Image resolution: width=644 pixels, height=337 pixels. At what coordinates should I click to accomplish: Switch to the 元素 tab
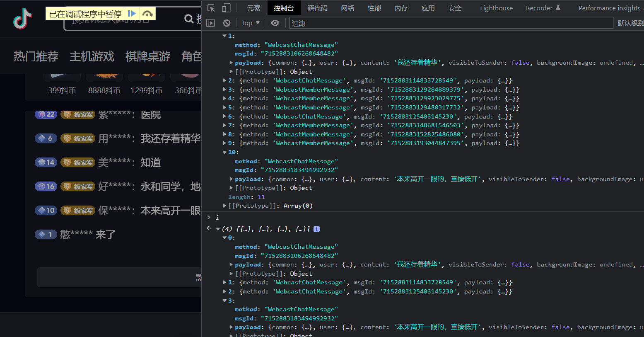coord(253,8)
